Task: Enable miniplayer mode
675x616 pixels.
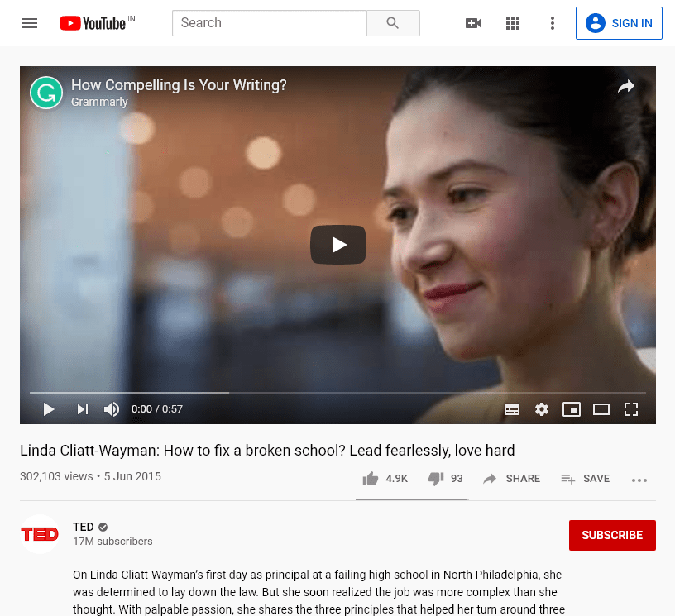Action: (571, 409)
